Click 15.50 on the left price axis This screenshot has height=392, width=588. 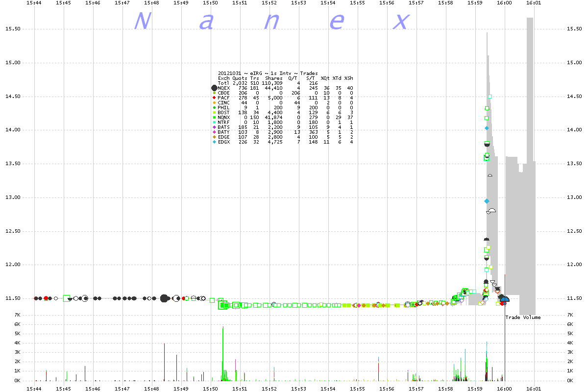pyautogui.click(x=13, y=29)
